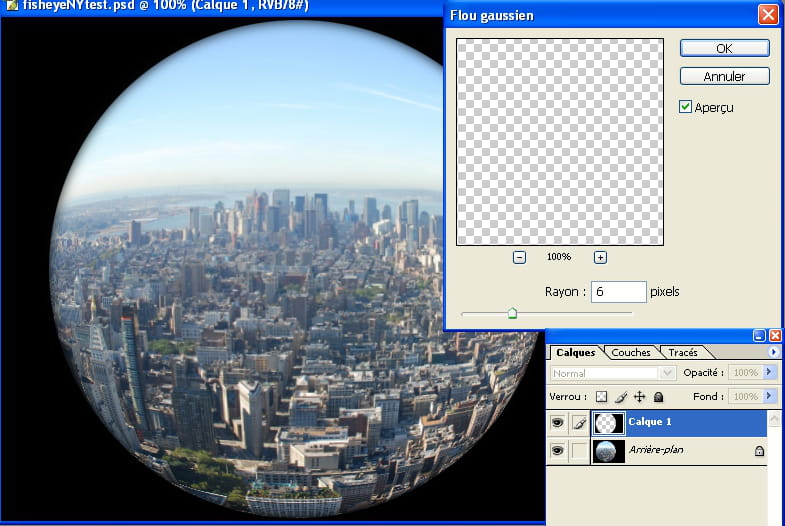Click the Annuler button
Screen dimensions: 785x526
(724, 76)
